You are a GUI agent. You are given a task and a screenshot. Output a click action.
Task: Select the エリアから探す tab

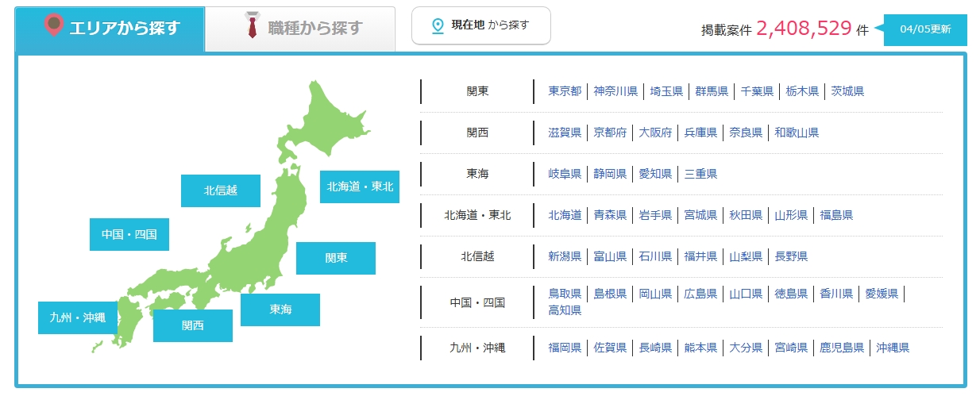coord(110,29)
